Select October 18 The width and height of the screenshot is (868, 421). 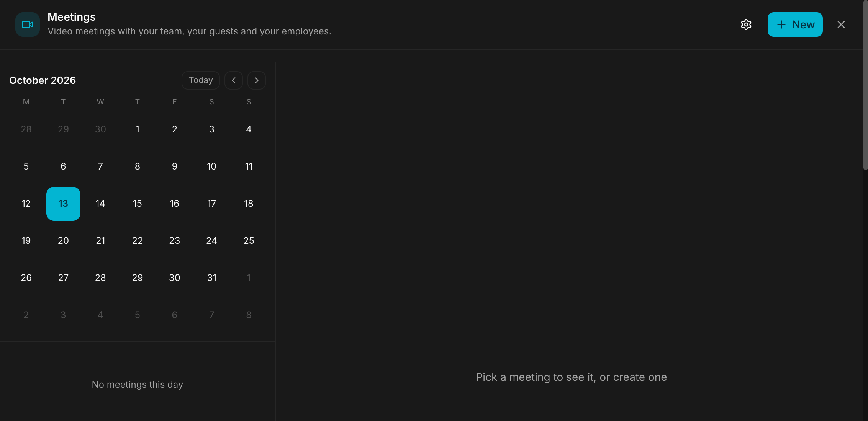[249, 204]
